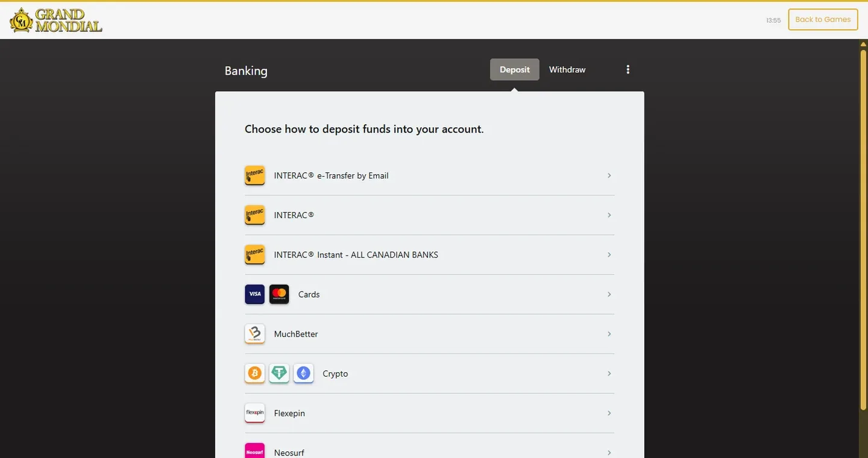
Task: Expand the Cards row chevron
Action: tap(609, 294)
